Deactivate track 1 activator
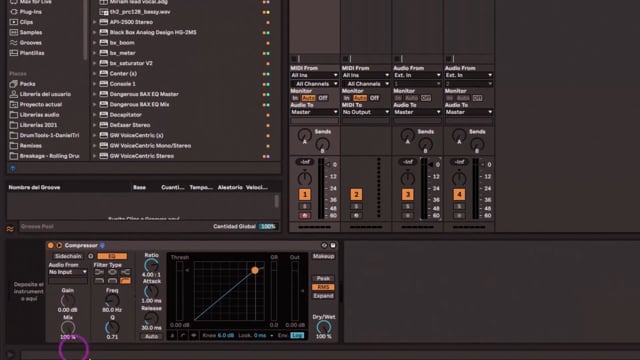640x360 pixels. (304, 195)
